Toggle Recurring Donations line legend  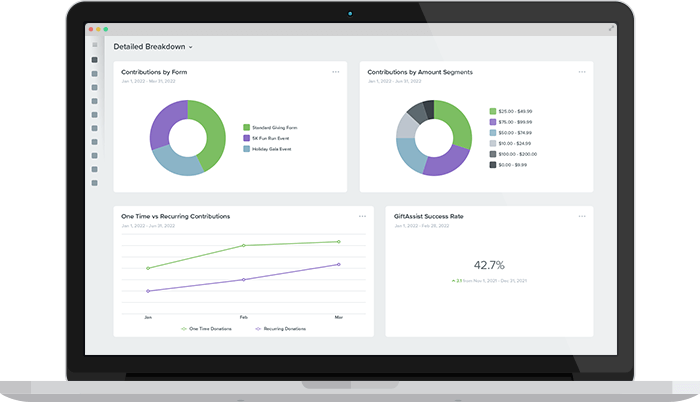tap(280, 329)
